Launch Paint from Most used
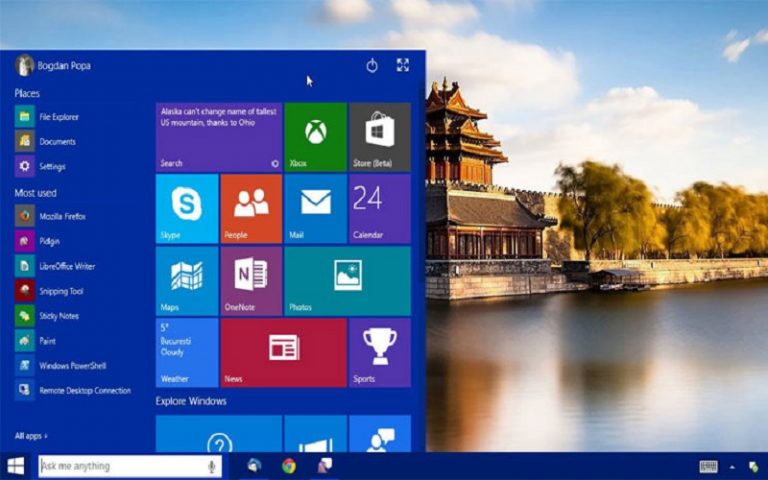 pyautogui.click(x=35, y=341)
